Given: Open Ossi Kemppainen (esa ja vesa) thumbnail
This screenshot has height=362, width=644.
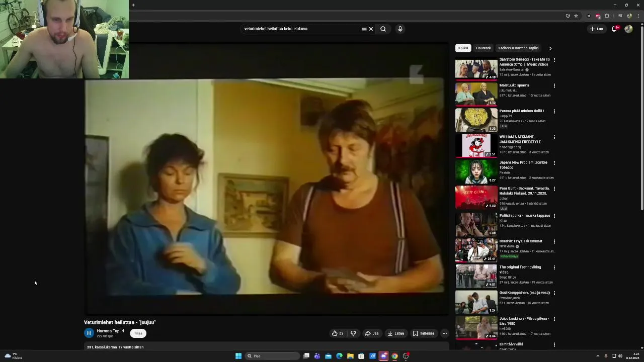Looking at the screenshot, I should tap(476, 302).
